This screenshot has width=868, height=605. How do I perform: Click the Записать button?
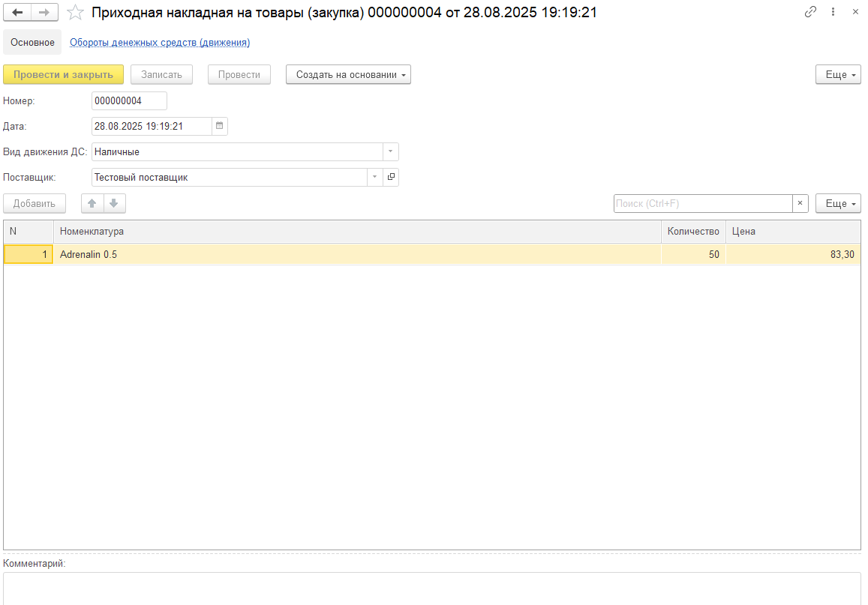point(161,74)
